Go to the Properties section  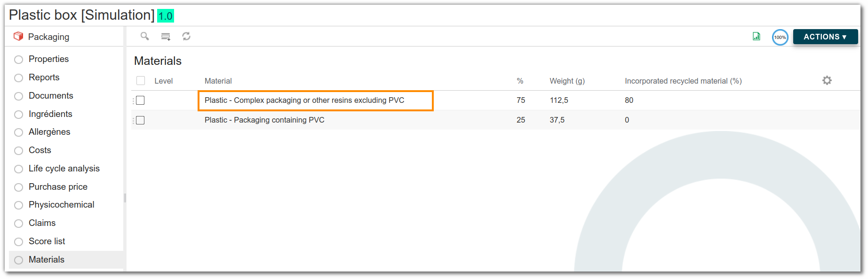(x=48, y=59)
